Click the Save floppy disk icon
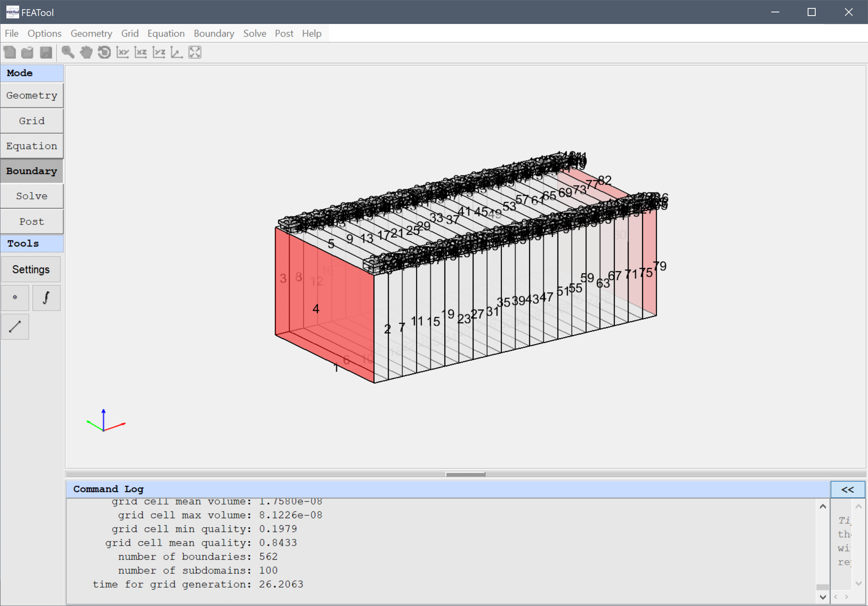Image resolution: width=868 pixels, height=606 pixels. [46, 52]
